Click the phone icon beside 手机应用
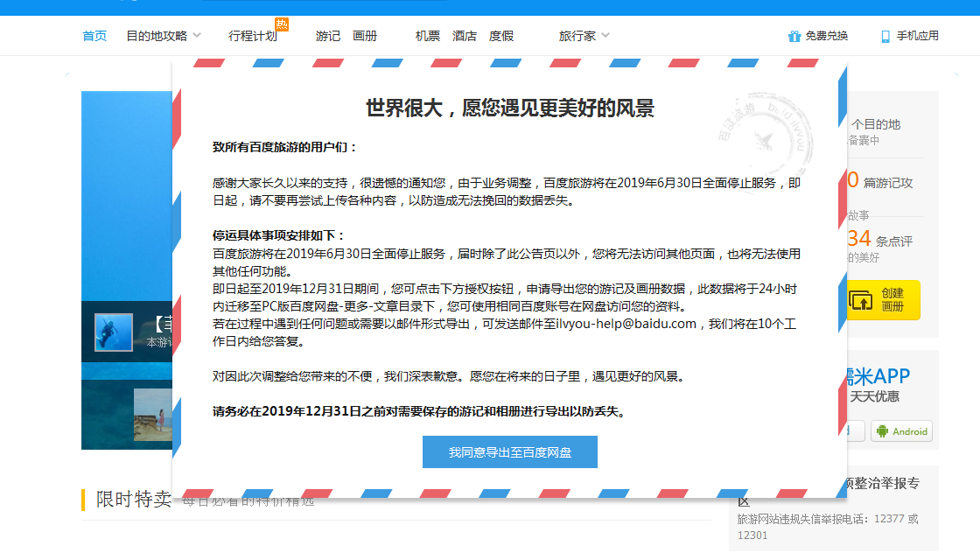The width and height of the screenshot is (980, 560). 885,37
